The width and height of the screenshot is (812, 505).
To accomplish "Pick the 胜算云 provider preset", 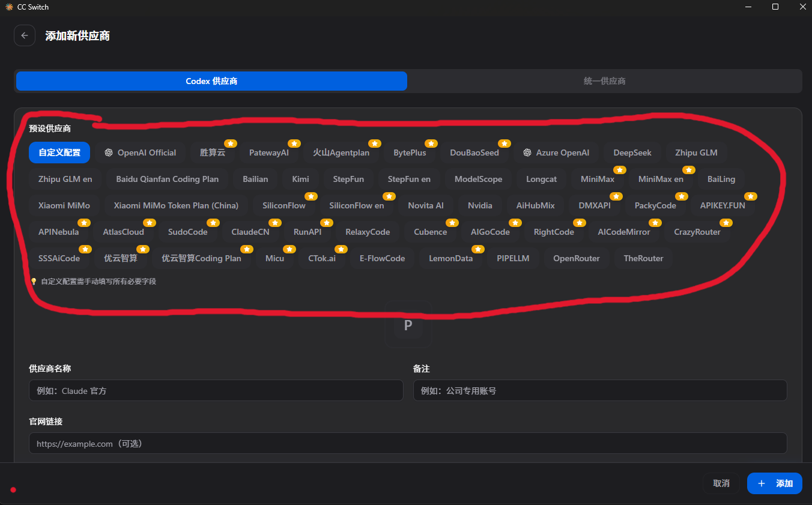I will [x=213, y=153].
